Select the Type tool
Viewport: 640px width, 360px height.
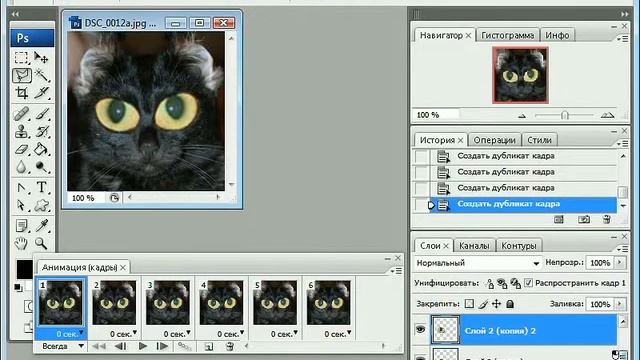point(41,188)
